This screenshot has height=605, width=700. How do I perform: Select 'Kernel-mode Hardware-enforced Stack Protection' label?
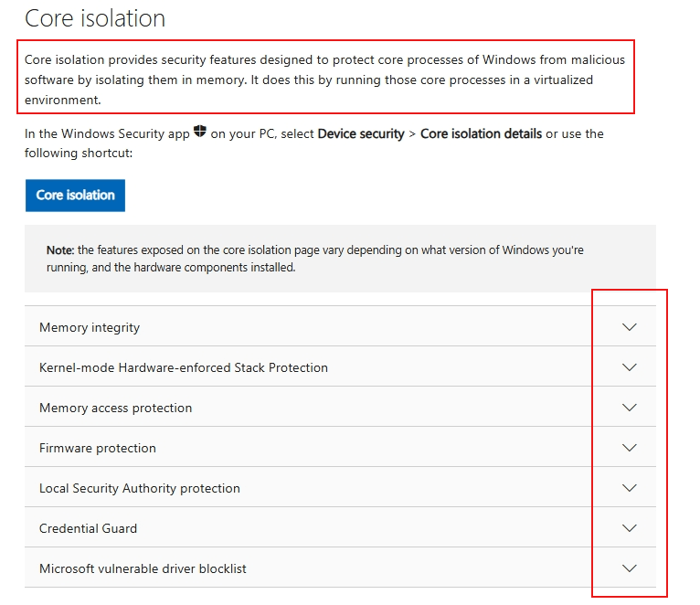click(x=184, y=367)
